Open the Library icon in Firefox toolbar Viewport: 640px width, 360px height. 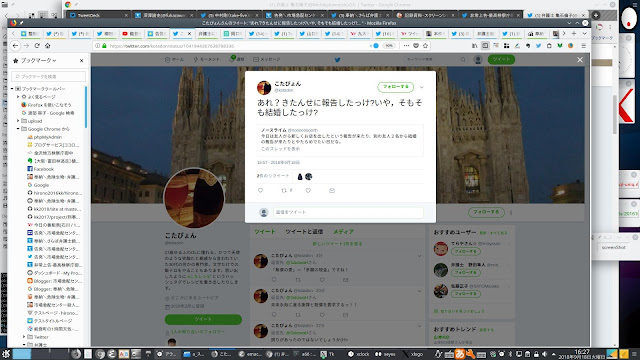pyautogui.click(x=475, y=46)
